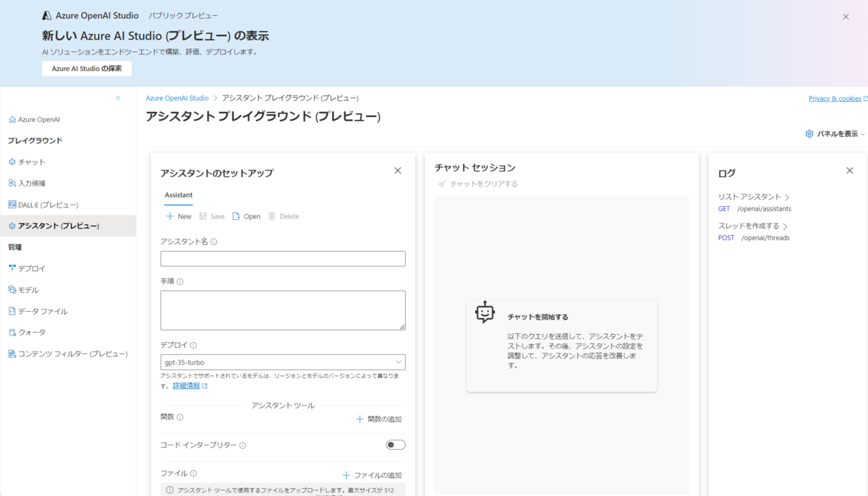This screenshot has width=868, height=496.
Task: Click the Open document icon
Action: point(236,216)
